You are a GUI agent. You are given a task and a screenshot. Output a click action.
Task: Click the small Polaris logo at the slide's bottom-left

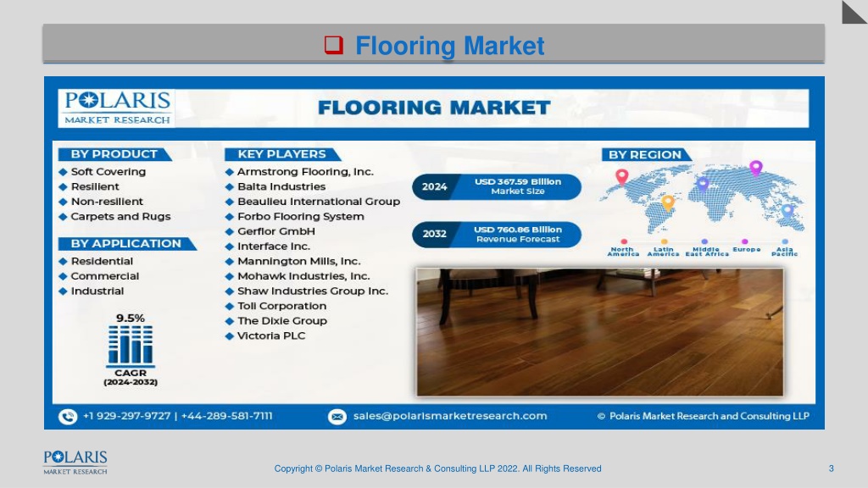click(x=75, y=463)
